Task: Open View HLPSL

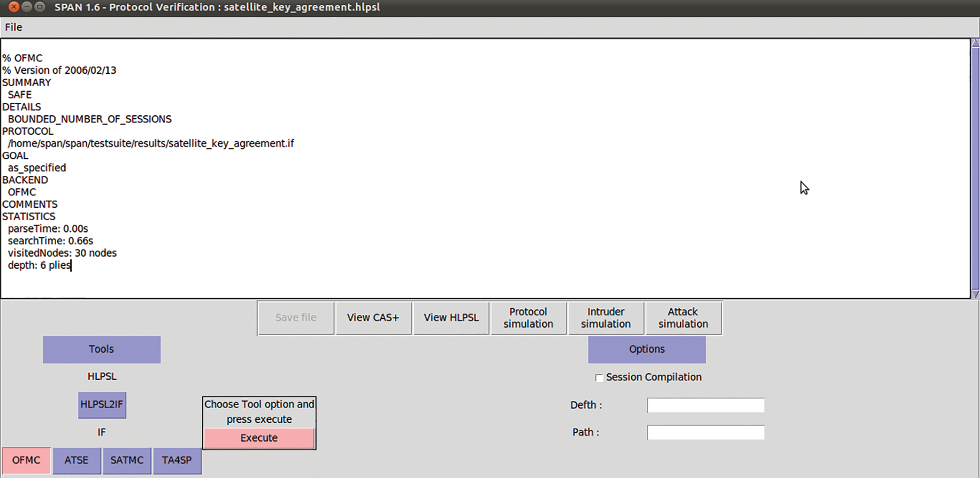Action: [x=451, y=318]
